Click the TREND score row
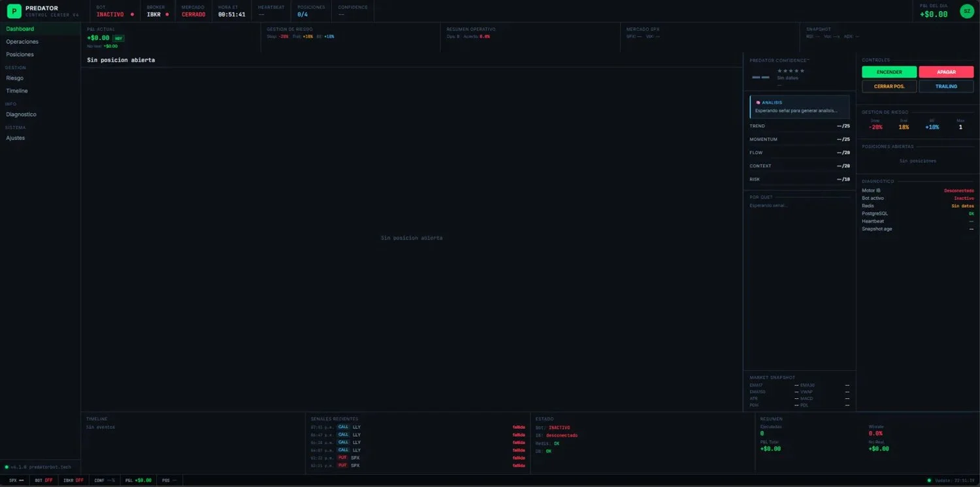 800,126
